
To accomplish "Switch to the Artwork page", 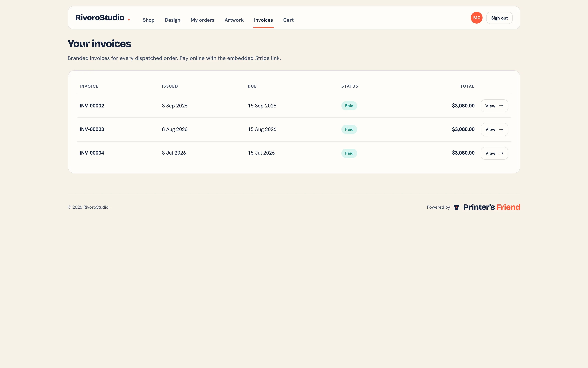I will click(x=234, y=20).
